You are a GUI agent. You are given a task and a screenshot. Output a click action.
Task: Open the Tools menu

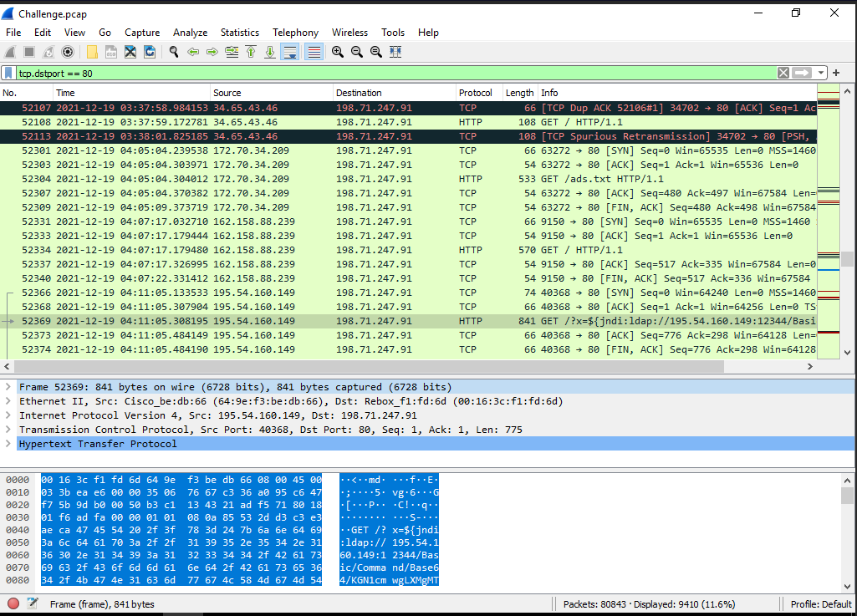tap(393, 33)
